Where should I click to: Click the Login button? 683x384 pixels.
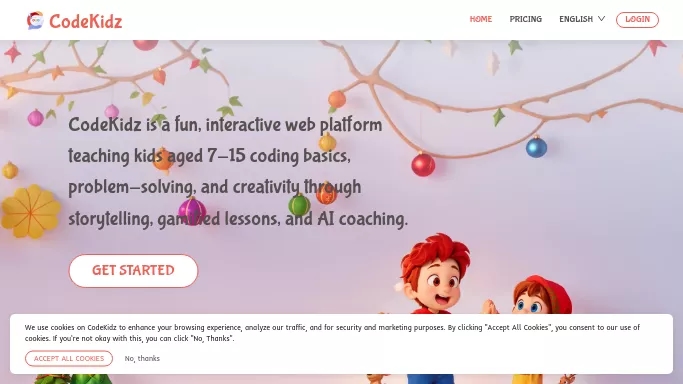(x=637, y=20)
